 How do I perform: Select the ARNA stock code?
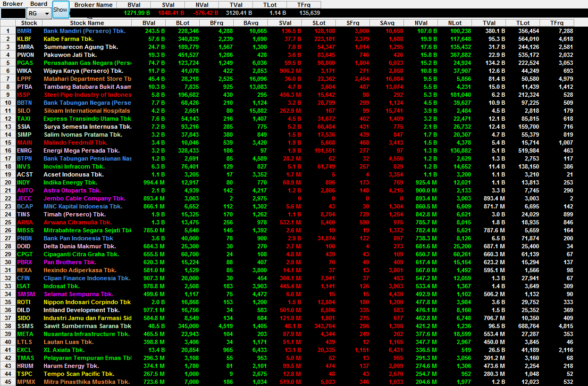(25, 222)
